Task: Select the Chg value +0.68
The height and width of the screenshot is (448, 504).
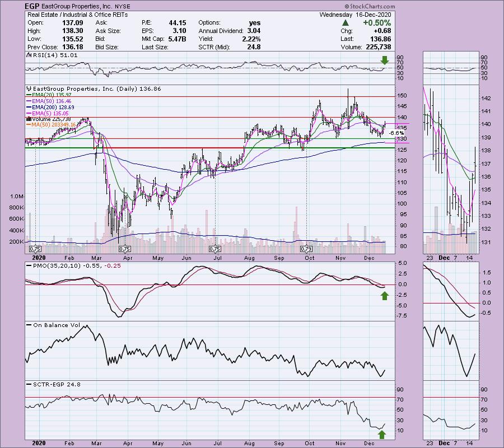Action: 382,31
